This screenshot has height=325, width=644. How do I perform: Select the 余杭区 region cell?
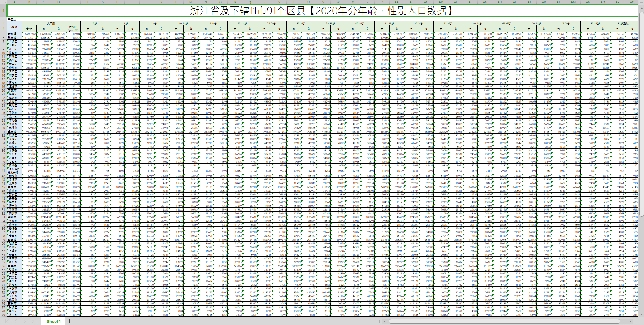pos(14,68)
